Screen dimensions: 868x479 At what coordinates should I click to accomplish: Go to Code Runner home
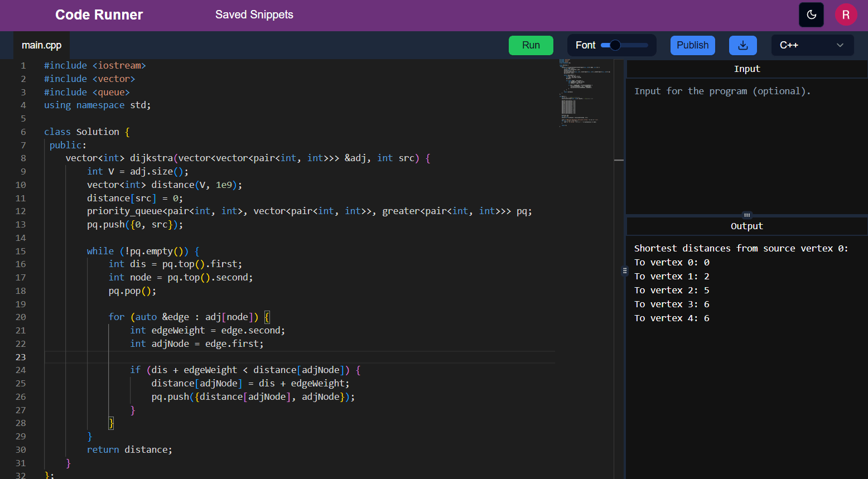tap(99, 15)
